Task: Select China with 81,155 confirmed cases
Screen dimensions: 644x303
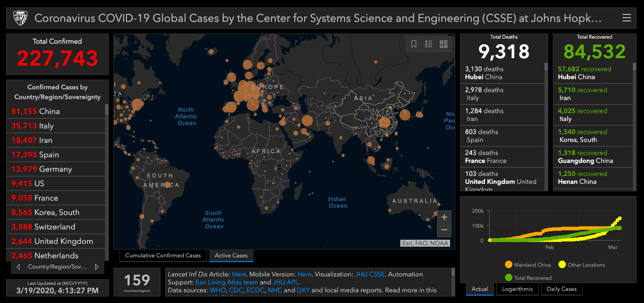Action: (56, 111)
